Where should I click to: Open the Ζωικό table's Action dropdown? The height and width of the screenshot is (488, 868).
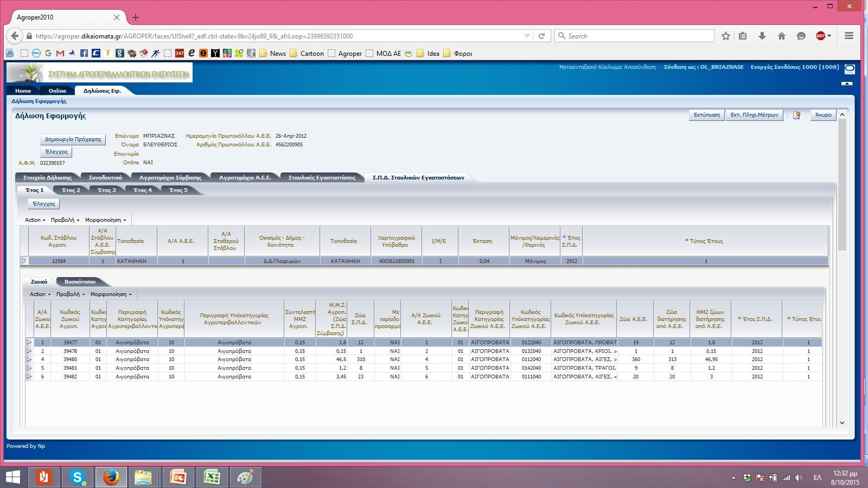[40, 294]
